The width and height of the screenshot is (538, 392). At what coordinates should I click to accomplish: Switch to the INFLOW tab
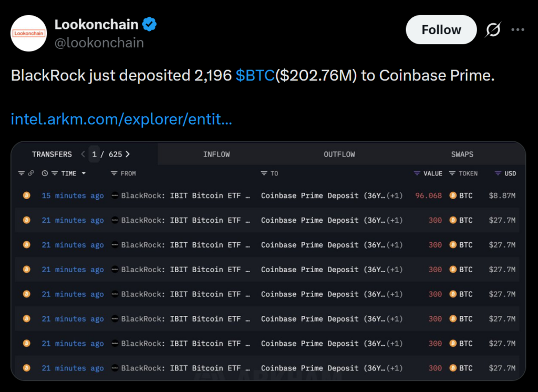click(x=216, y=154)
